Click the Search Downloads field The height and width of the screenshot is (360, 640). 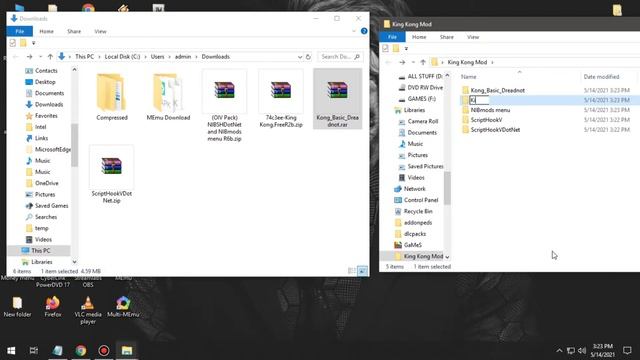click(340, 57)
